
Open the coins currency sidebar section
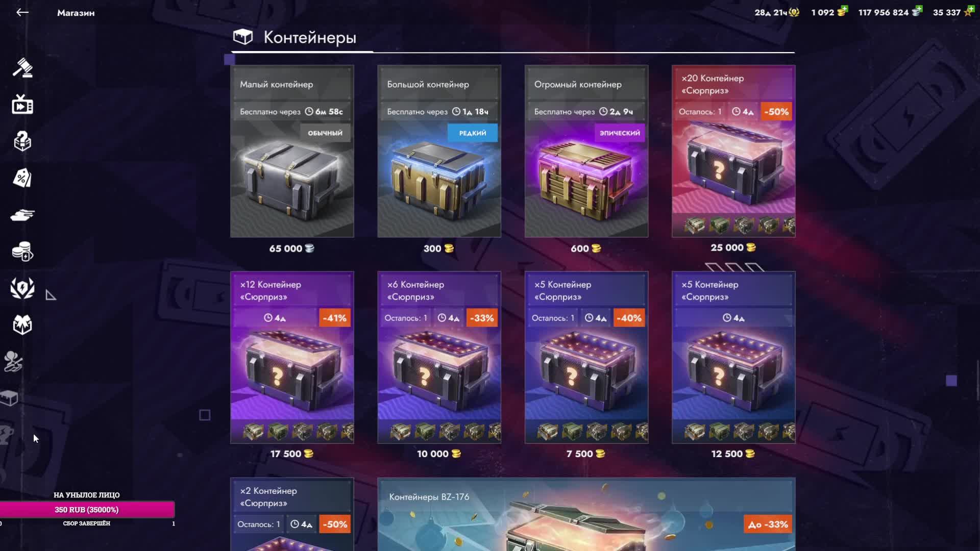pos(22,252)
